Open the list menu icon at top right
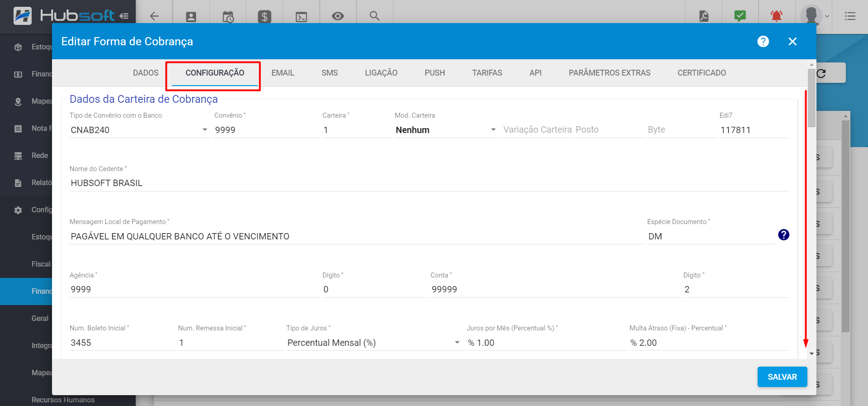Image resolution: width=868 pixels, height=406 pixels. (x=850, y=16)
